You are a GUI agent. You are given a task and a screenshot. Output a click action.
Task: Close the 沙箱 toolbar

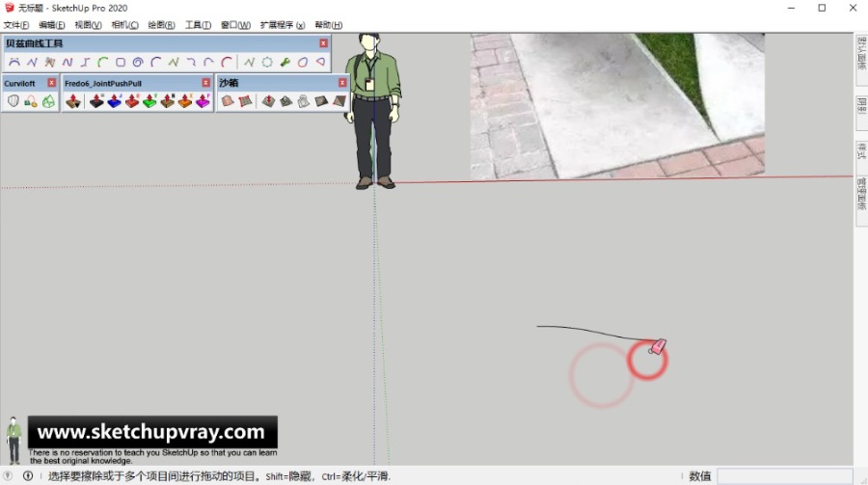coord(342,83)
